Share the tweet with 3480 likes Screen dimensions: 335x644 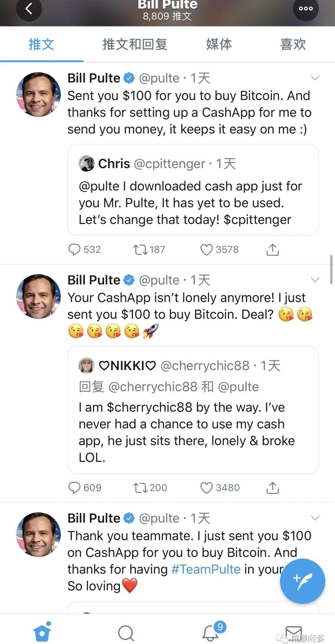click(x=273, y=488)
